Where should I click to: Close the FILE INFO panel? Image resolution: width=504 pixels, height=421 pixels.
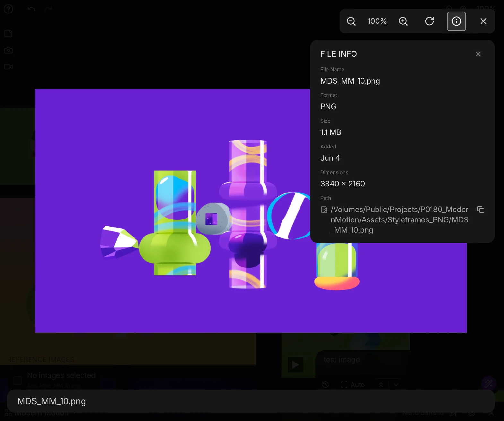coord(478,54)
